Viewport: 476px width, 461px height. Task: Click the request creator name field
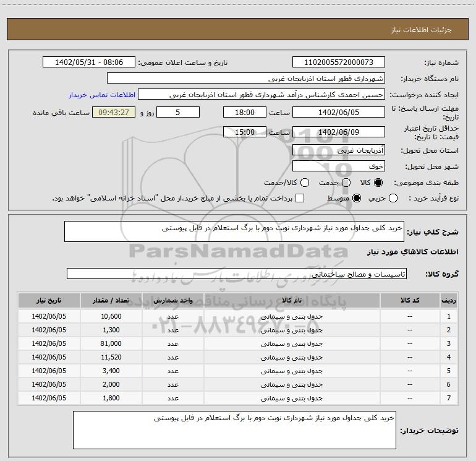click(x=261, y=95)
